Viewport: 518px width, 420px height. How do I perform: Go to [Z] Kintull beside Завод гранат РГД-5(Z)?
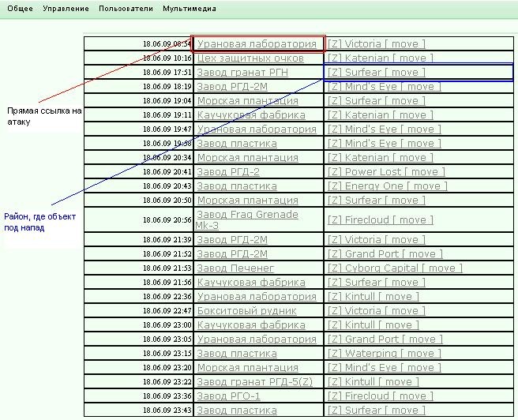(x=373, y=381)
